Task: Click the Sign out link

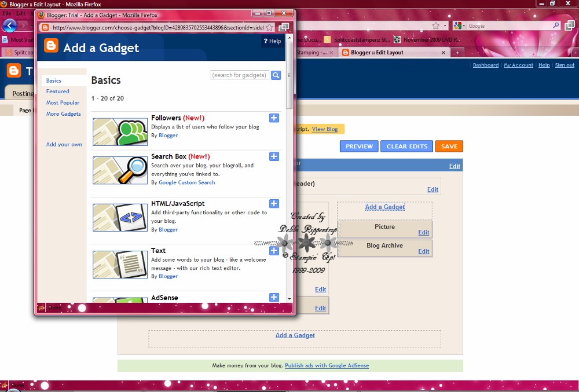Action: click(x=565, y=65)
